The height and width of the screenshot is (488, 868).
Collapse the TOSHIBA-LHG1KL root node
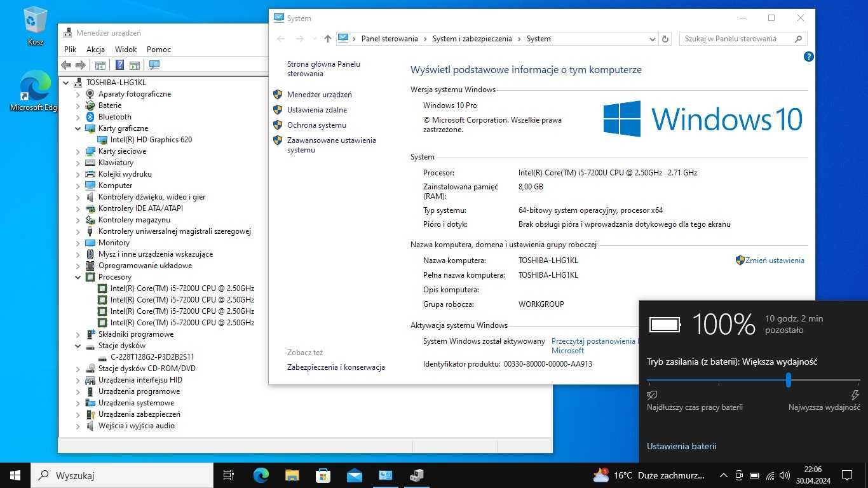[x=66, y=83]
